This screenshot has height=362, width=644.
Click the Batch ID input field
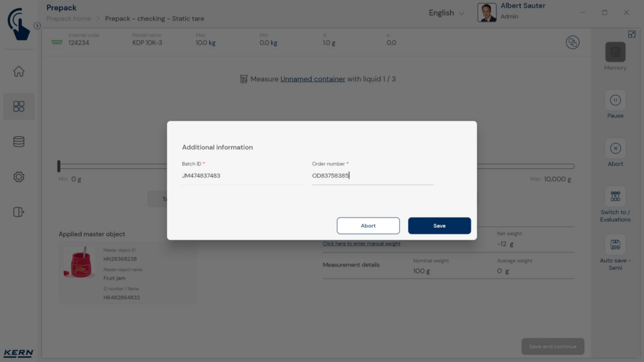[x=242, y=176]
